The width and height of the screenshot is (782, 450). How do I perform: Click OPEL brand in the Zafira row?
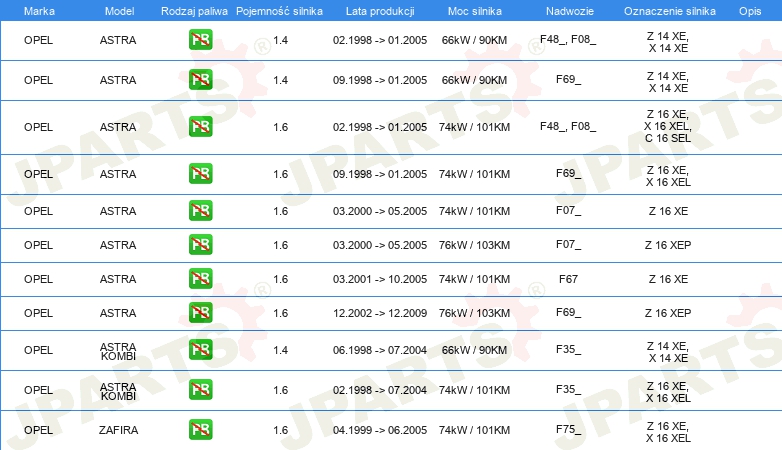click(38, 430)
